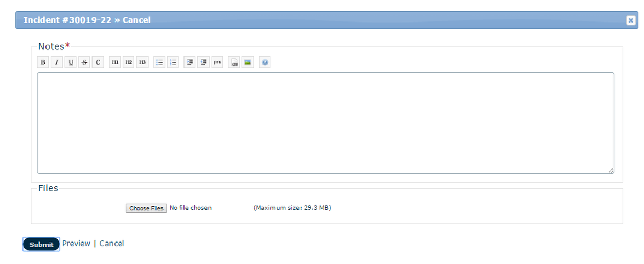This screenshot has height=264, width=644.
Task: Open formatting help with the question mark icon
Action: [265, 62]
